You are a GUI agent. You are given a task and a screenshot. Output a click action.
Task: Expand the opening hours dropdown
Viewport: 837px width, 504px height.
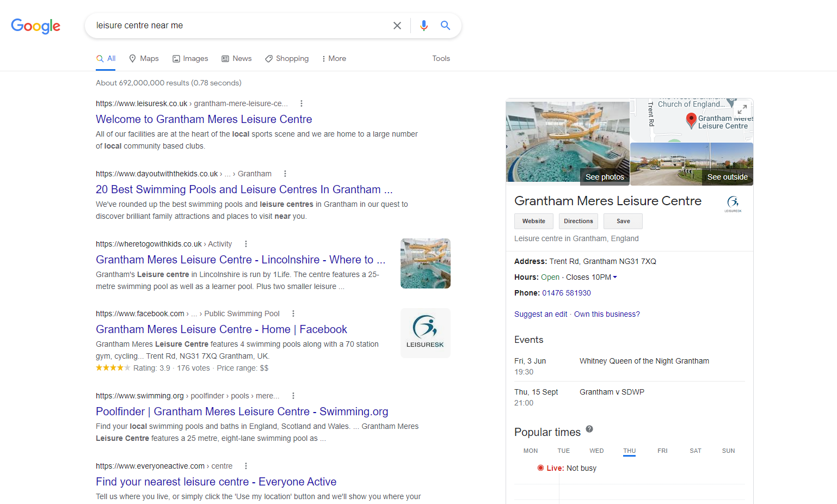pyautogui.click(x=615, y=277)
